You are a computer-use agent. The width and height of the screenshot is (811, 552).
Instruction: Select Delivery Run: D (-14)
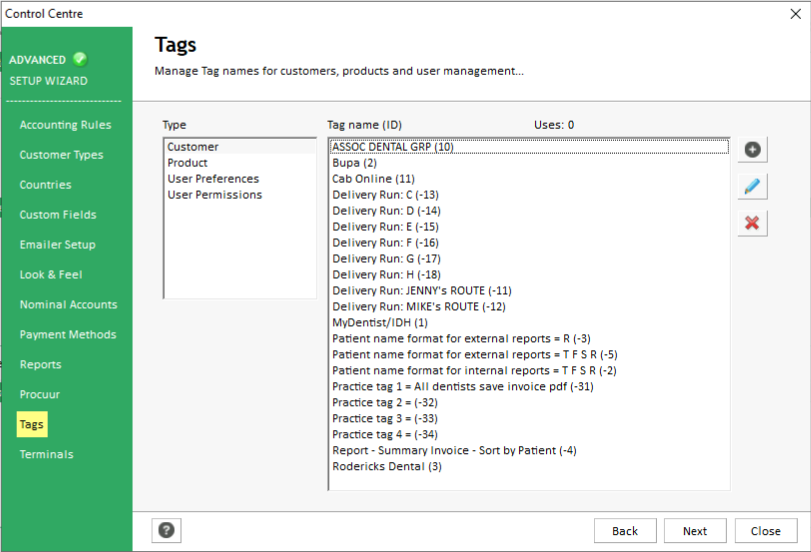[x=529, y=211]
